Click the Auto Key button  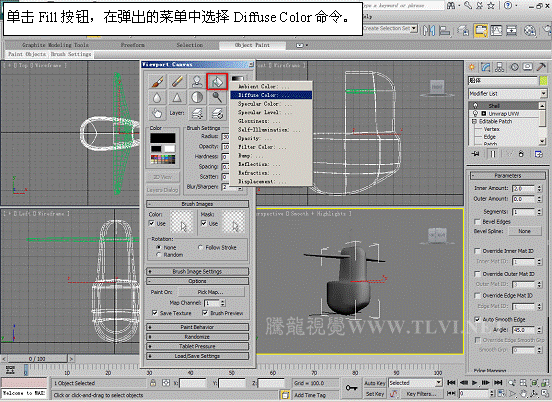[375, 383]
